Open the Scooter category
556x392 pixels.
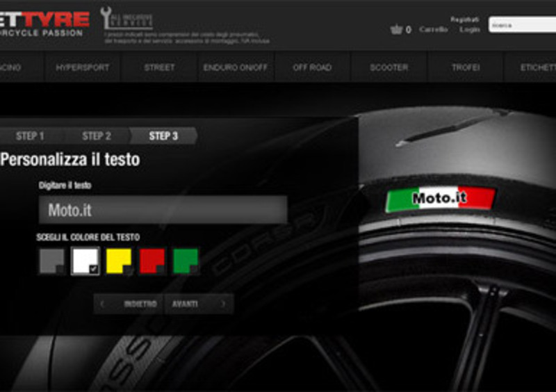[389, 67]
